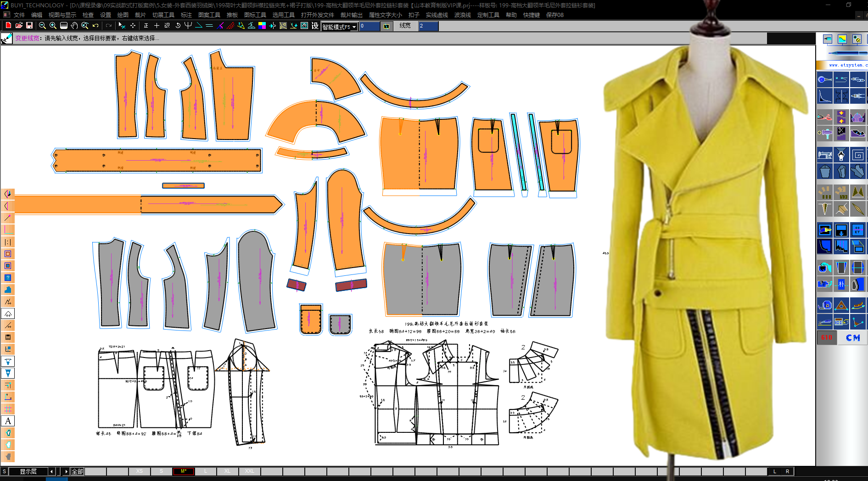This screenshot has width=868, height=481.
Task: Open the 裁片 menu
Action: [x=140, y=15]
